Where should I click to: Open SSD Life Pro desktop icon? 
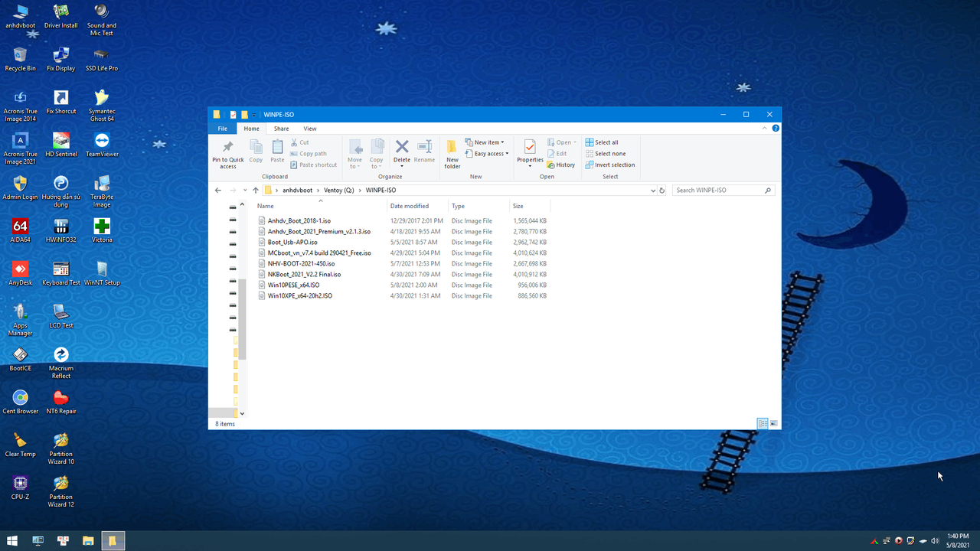101,60
